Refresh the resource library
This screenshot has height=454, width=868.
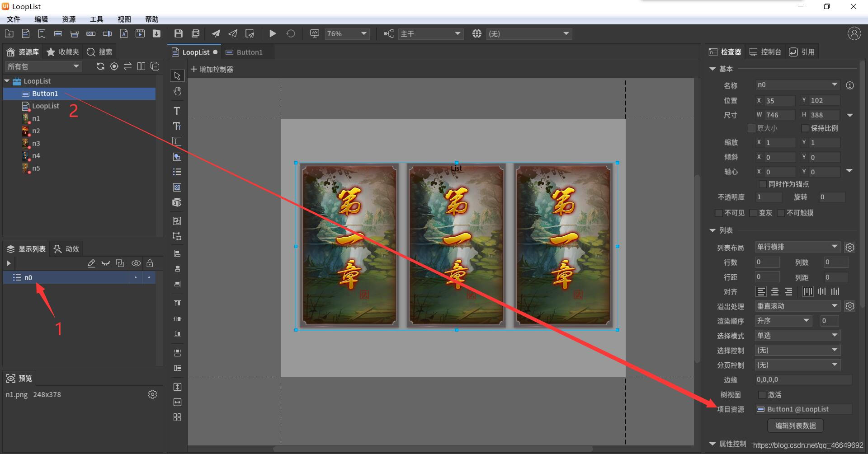click(100, 66)
